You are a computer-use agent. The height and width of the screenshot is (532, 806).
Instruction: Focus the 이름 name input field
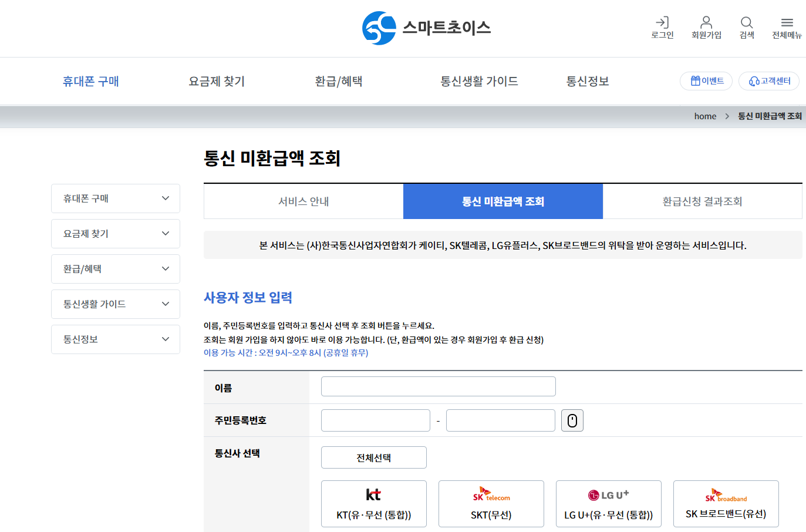click(439, 386)
